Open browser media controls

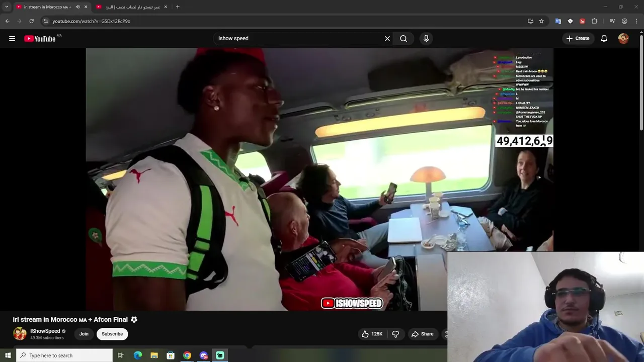point(612,21)
